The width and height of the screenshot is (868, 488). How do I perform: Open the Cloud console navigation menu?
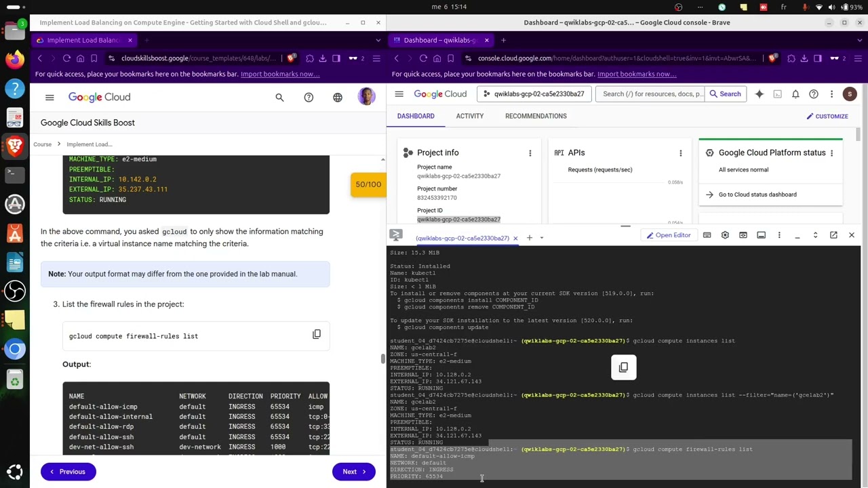[399, 94]
